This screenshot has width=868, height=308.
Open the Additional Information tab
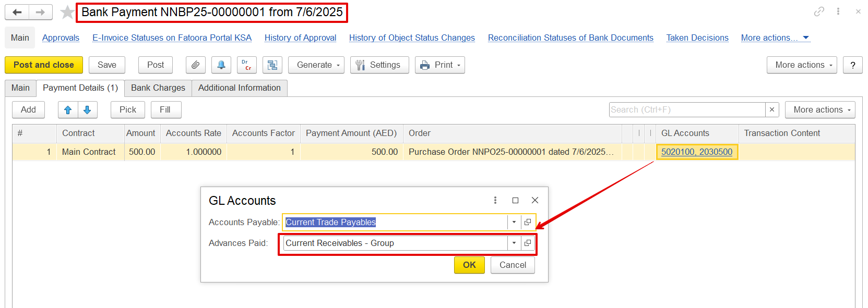[239, 88]
